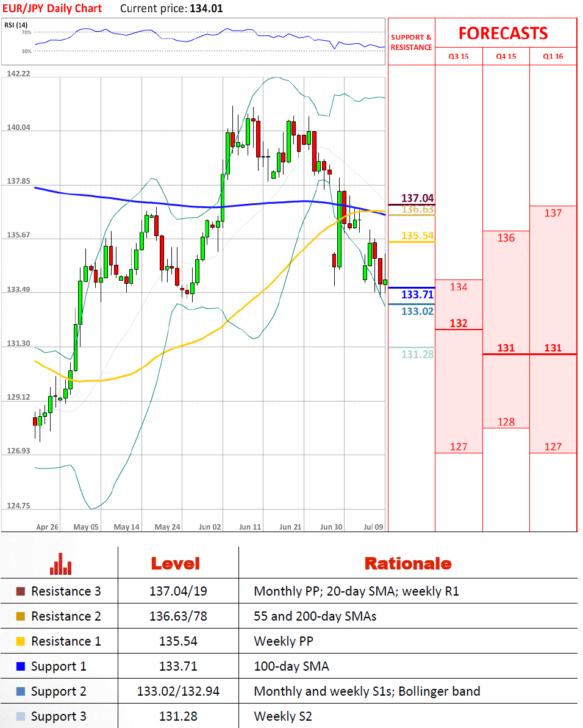The height and width of the screenshot is (728, 583).
Task: Click rationale 'Monthly PP; 20-day SMA; weekly R1'
Action: (x=356, y=591)
